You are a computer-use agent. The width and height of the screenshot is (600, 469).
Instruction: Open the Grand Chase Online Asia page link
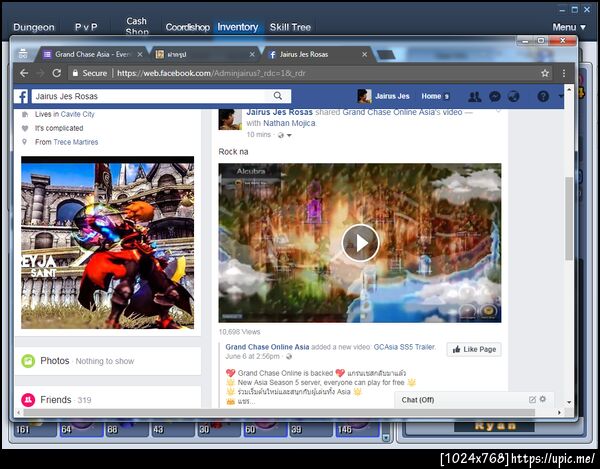267,347
